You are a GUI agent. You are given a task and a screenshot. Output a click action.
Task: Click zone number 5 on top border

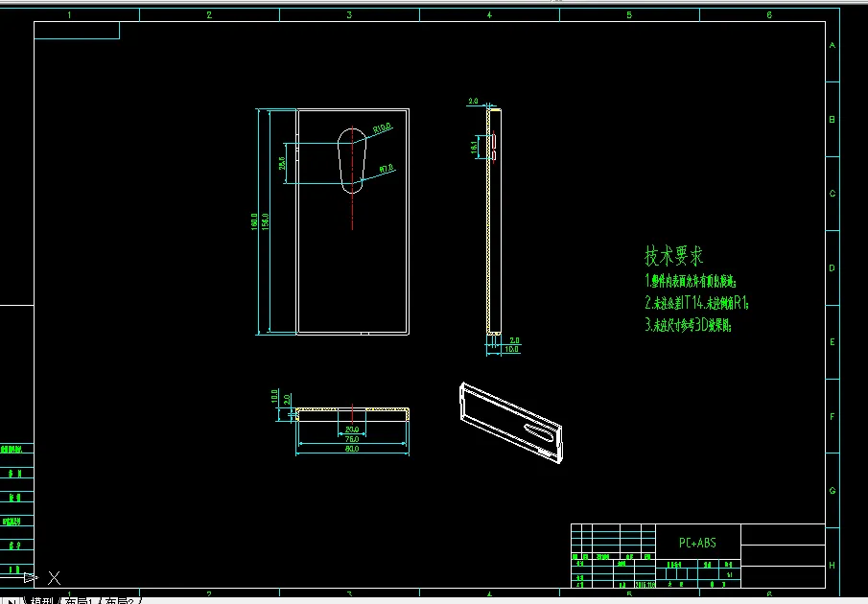[629, 15]
